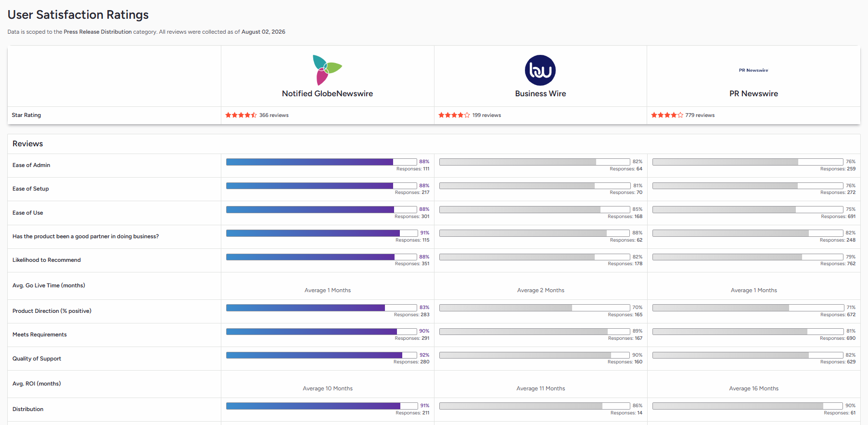The image size is (868, 425).
Task: Select 'Has the product been a good partner' label
Action: 86,236
